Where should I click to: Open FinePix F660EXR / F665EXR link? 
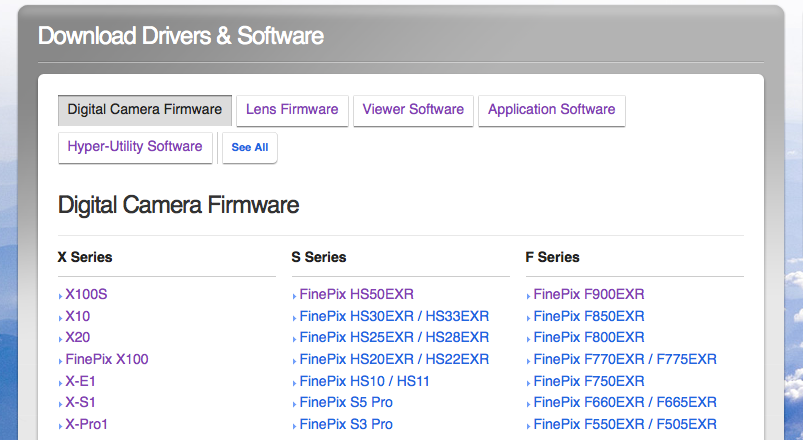(x=625, y=403)
